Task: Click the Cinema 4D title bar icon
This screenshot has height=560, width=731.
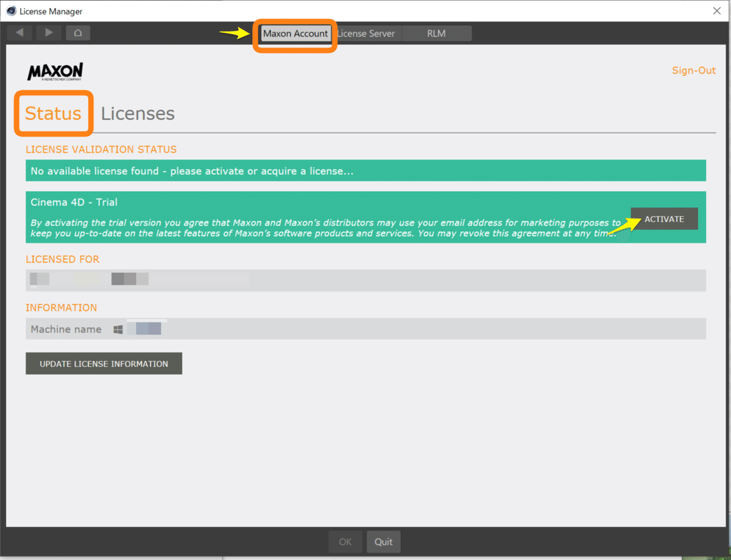Action: pyautogui.click(x=11, y=11)
